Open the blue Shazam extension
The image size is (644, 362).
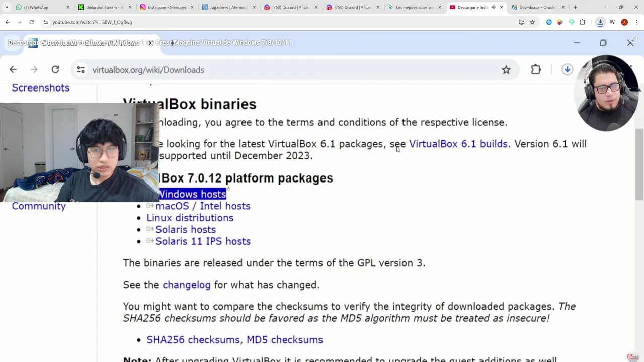[549, 22]
